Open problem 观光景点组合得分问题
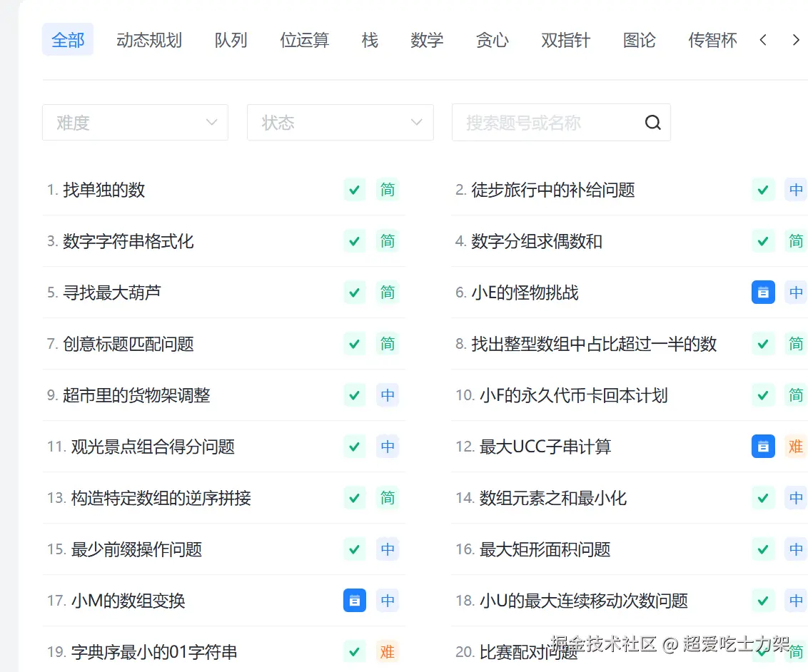 153,447
